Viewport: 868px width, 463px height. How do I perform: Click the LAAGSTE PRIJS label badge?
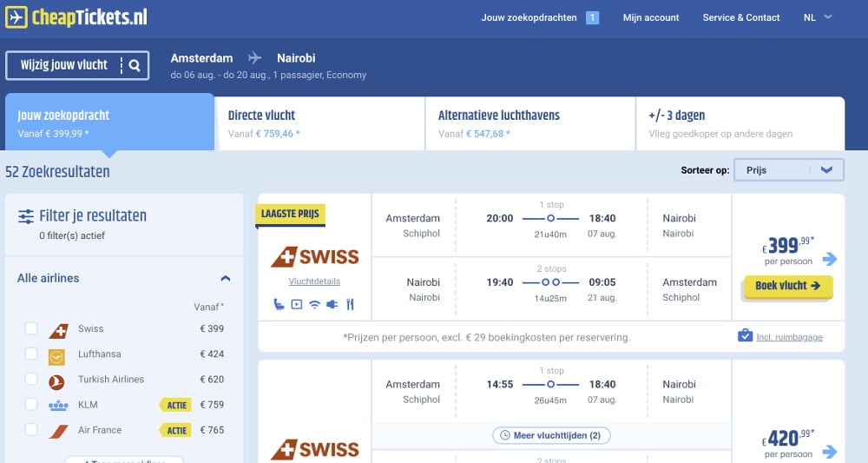coord(290,215)
